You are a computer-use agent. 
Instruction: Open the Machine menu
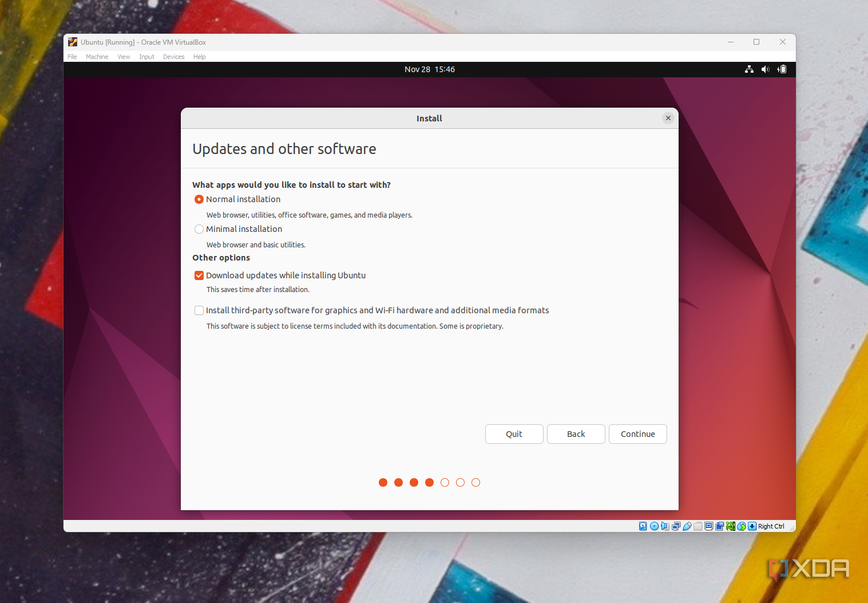(97, 57)
